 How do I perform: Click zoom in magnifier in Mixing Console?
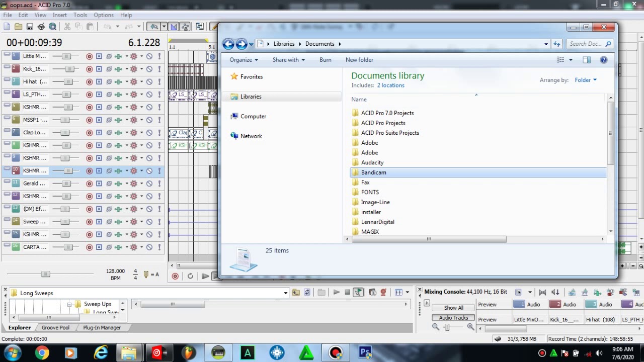tap(470, 327)
